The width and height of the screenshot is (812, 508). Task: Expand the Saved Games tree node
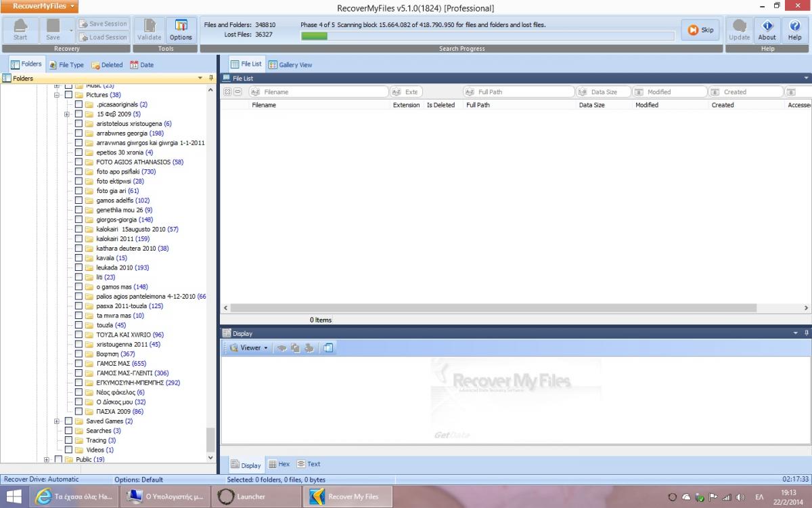click(58, 421)
